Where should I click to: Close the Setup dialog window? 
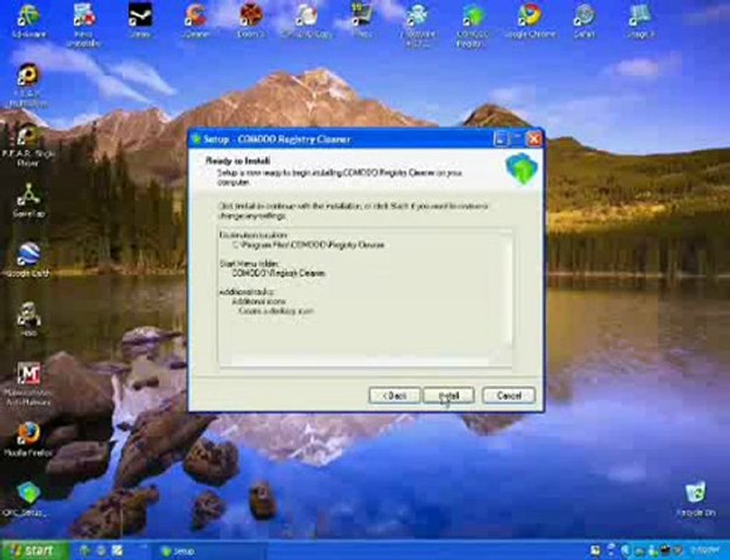tap(534, 139)
